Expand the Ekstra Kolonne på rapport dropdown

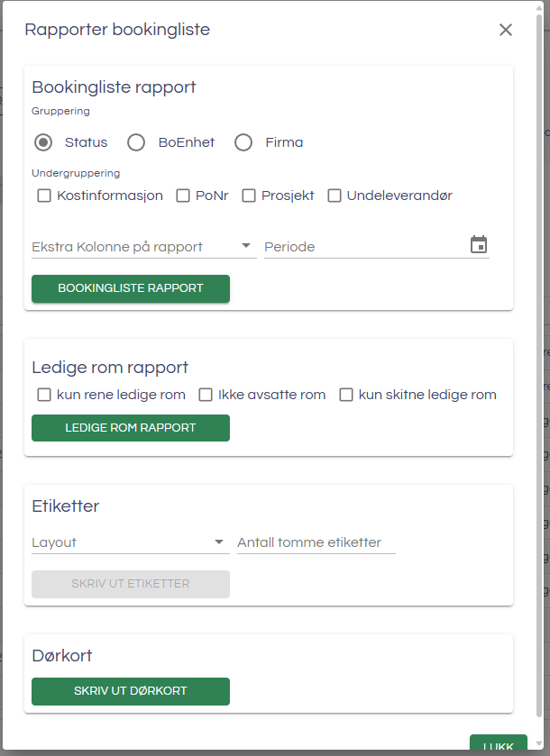pyautogui.click(x=143, y=246)
